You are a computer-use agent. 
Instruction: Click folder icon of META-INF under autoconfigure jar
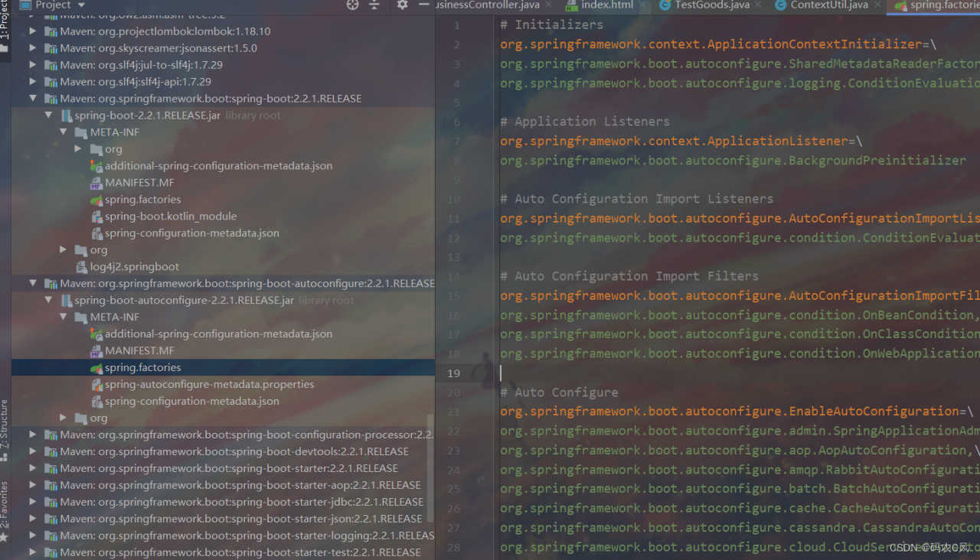click(81, 317)
